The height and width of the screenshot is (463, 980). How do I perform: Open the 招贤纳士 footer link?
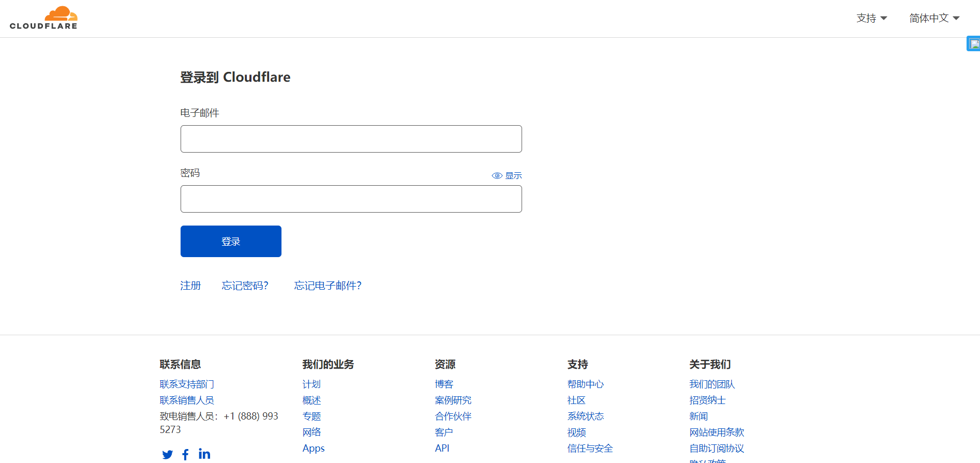pyautogui.click(x=707, y=400)
